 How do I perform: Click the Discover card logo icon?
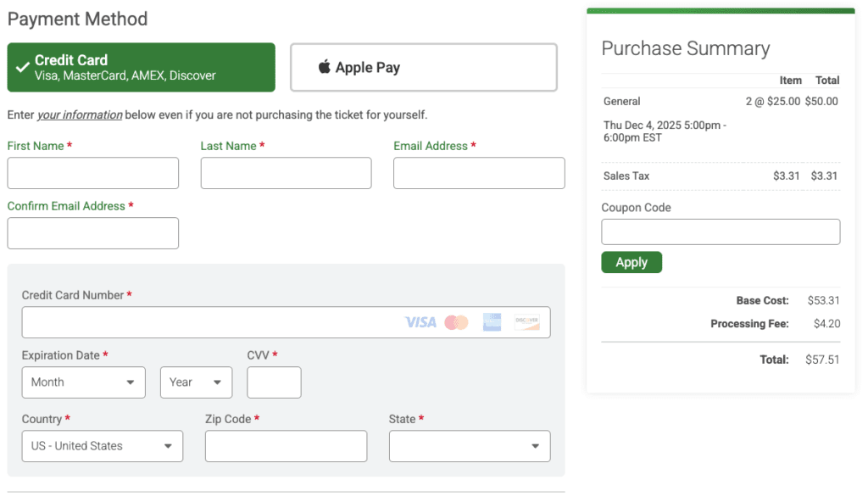click(526, 322)
